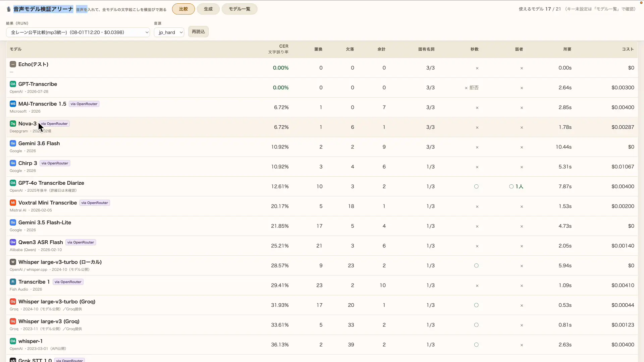Click the 0.00% CER for Echo(テスト)

(x=281, y=68)
